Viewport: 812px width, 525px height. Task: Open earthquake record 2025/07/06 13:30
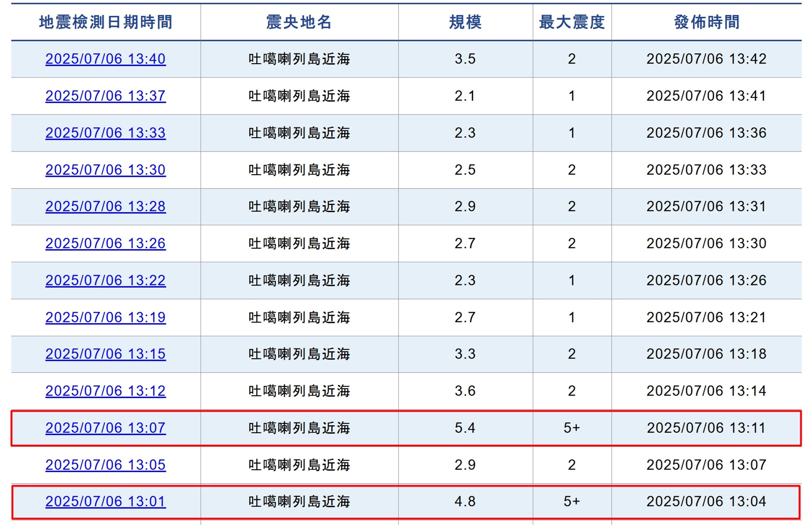pyautogui.click(x=105, y=170)
